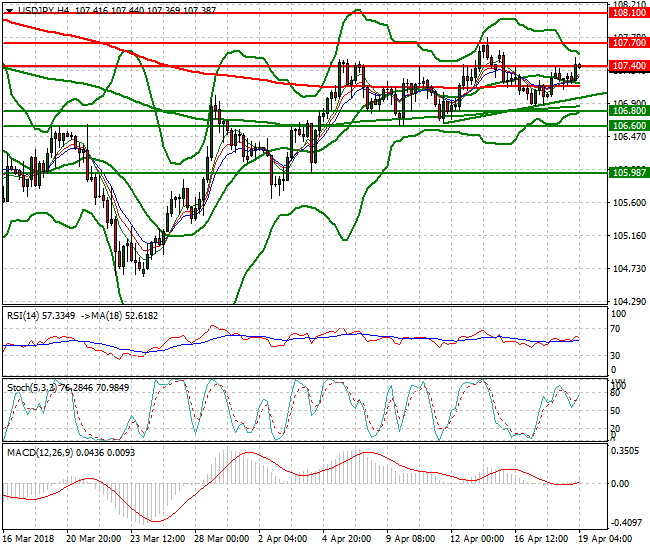Click the 23 Mar 12:00 time label

[x=158, y=539]
